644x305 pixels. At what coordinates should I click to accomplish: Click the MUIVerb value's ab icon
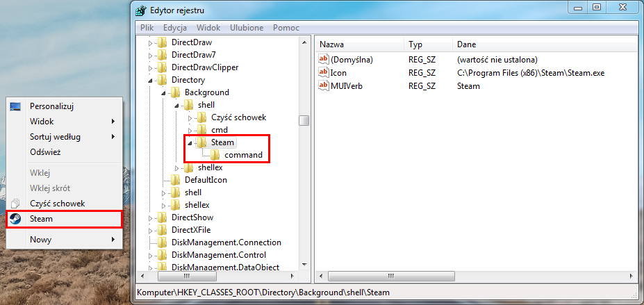tap(324, 86)
